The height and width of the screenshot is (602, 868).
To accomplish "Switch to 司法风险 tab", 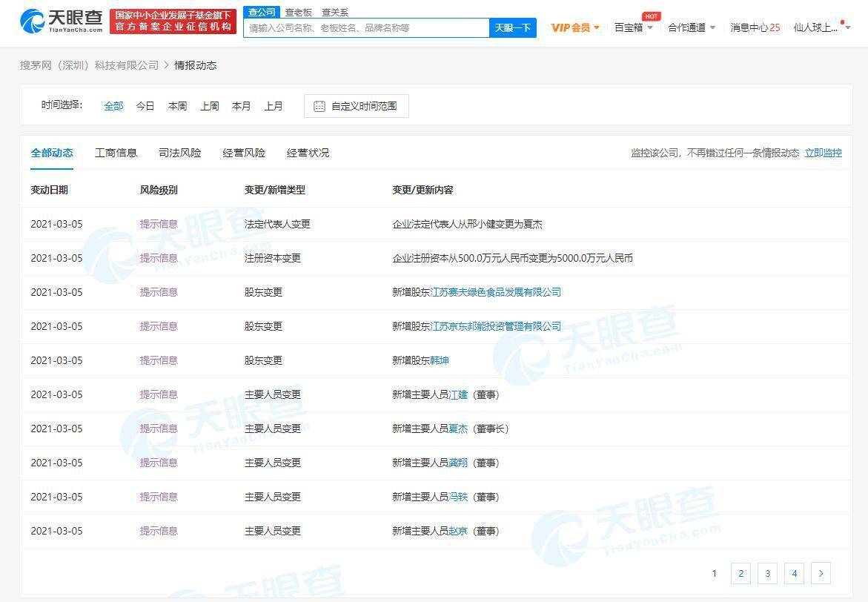I will coord(180,153).
